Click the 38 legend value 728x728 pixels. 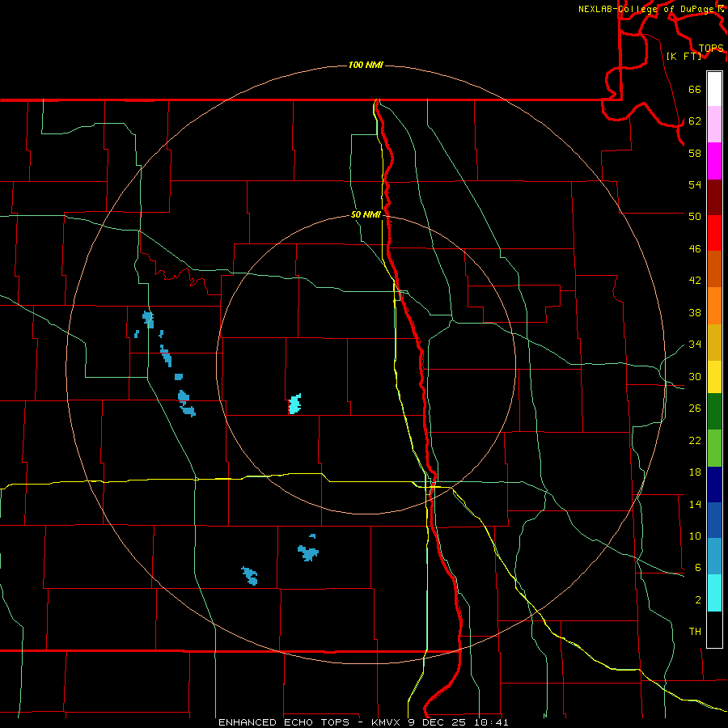coord(695,312)
